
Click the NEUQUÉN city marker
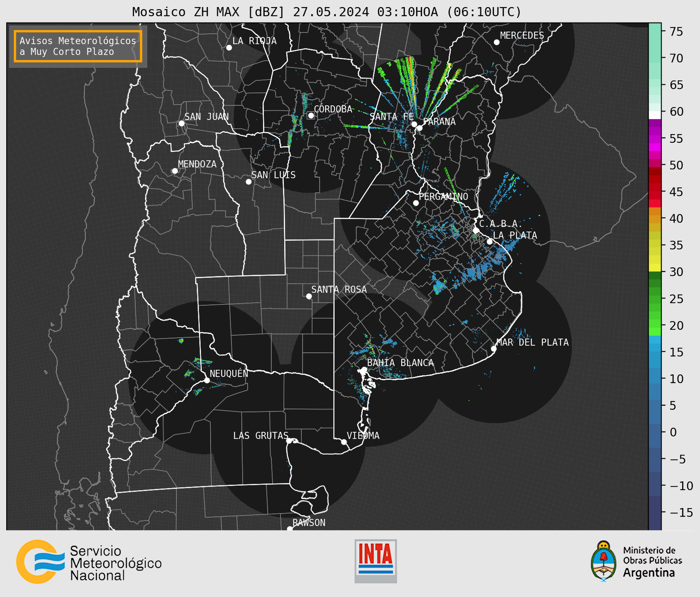207,380
